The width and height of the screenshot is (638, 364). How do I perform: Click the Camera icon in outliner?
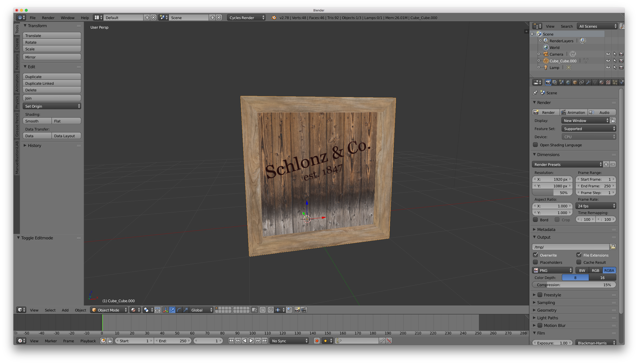545,54
